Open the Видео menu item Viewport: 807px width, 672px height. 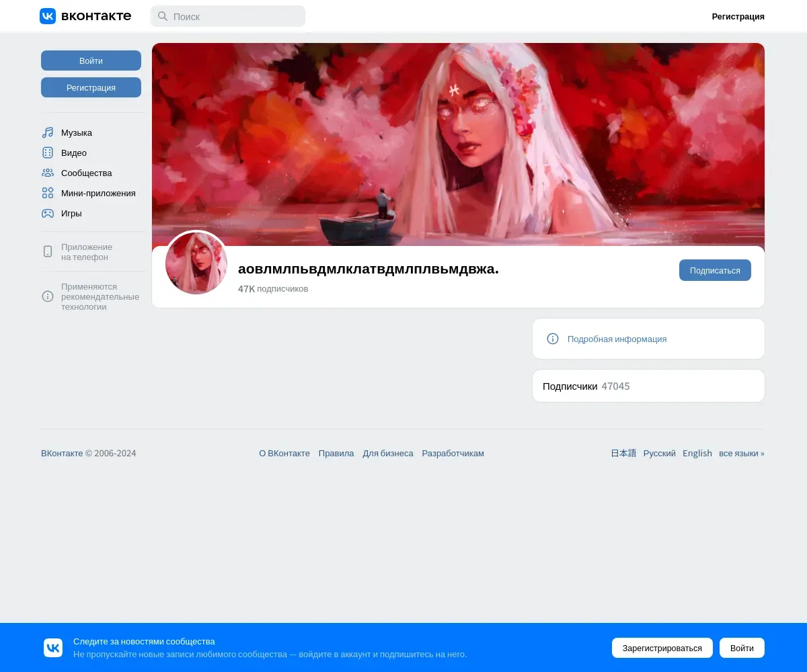92,153
